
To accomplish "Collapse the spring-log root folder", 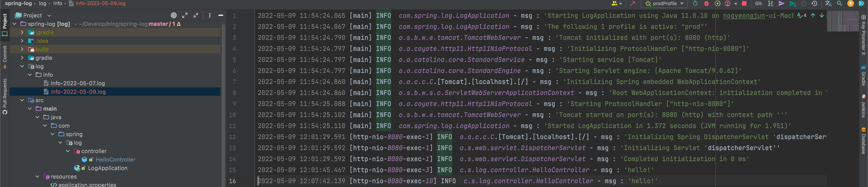I will pyautogui.click(x=15, y=24).
